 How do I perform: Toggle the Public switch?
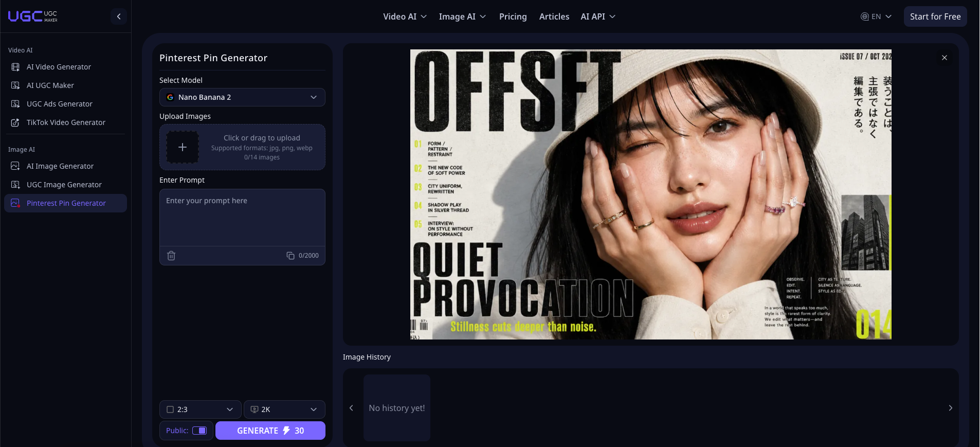(x=199, y=431)
